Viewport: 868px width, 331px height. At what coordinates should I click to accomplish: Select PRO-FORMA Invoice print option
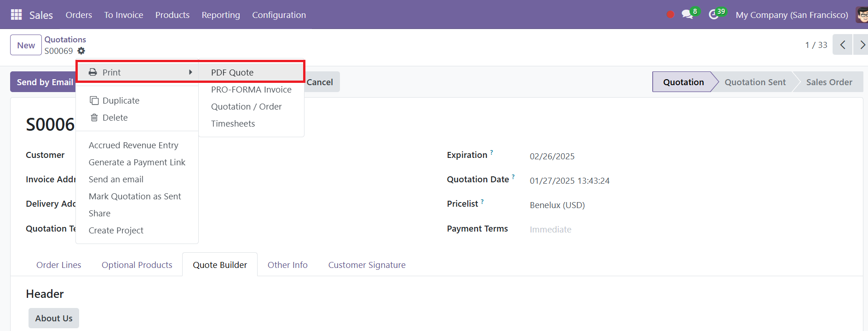(x=251, y=89)
